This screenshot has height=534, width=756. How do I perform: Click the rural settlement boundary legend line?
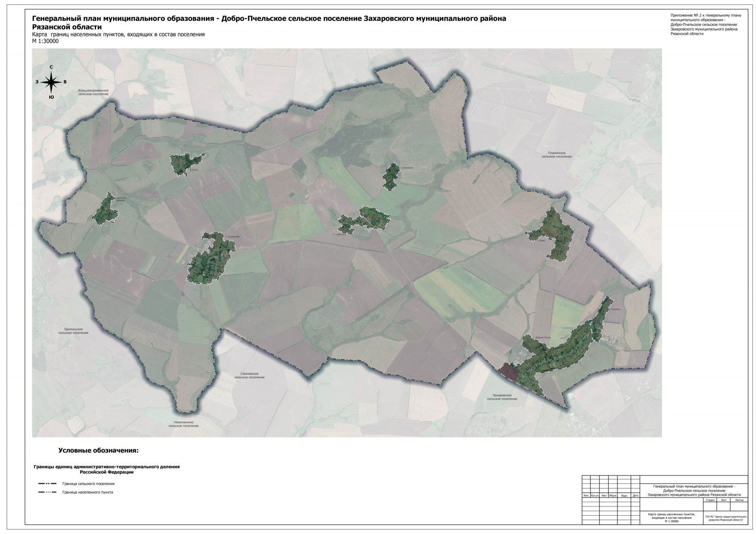(47, 483)
